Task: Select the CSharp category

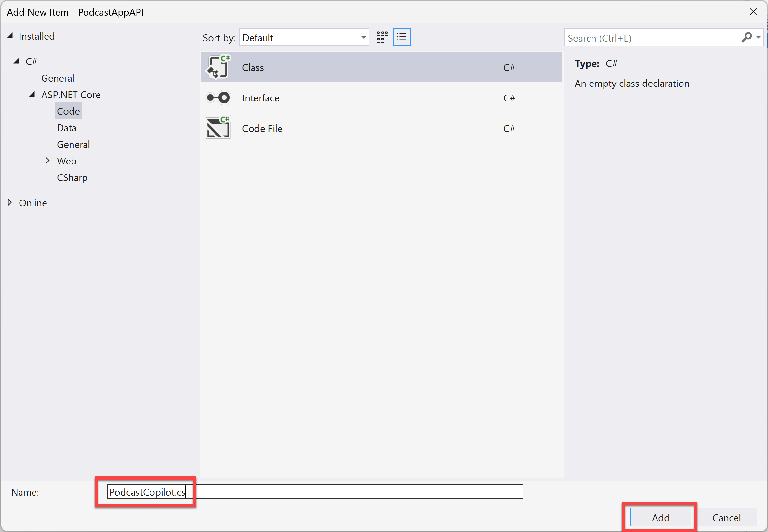Action: [x=72, y=178]
